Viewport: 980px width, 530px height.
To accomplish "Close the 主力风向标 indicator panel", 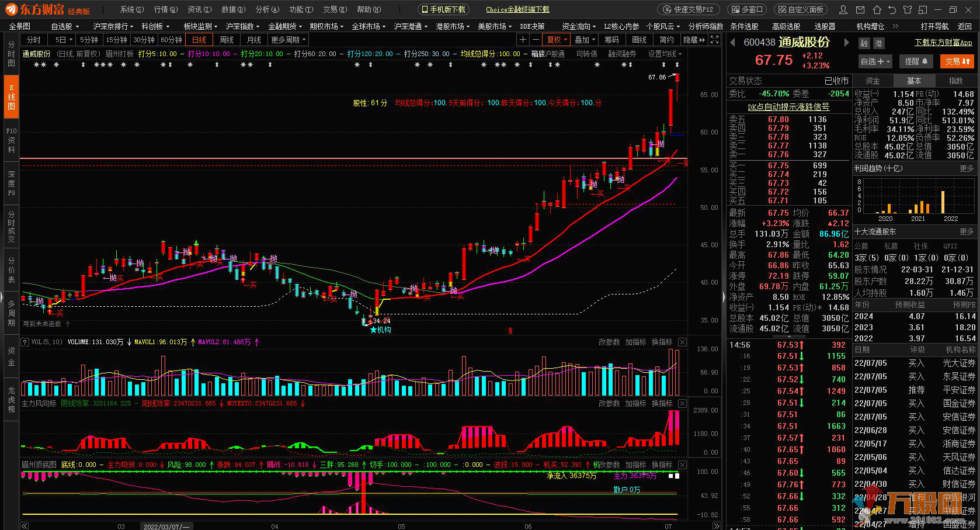I will click(x=682, y=403).
